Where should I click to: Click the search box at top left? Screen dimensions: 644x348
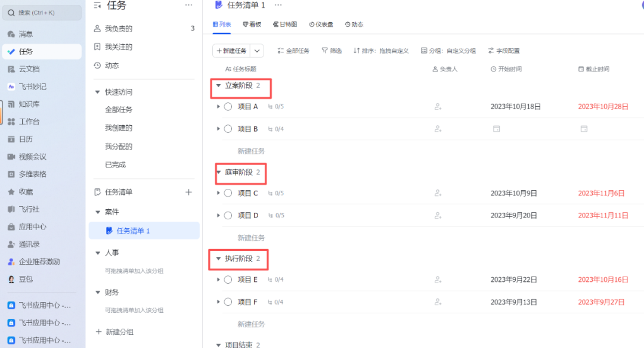click(x=42, y=13)
